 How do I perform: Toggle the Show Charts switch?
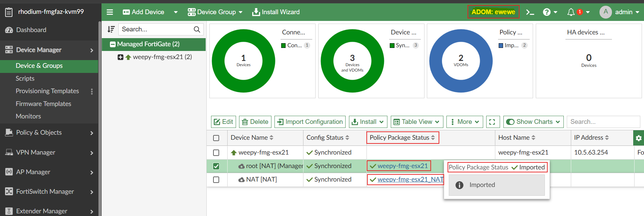pyautogui.click(x=510, y=122)
